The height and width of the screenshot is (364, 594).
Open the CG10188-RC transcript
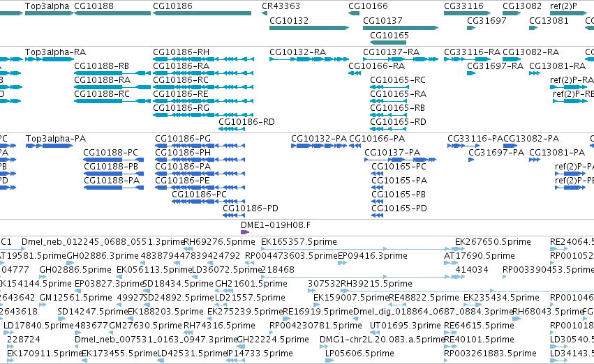coord(112,101)
